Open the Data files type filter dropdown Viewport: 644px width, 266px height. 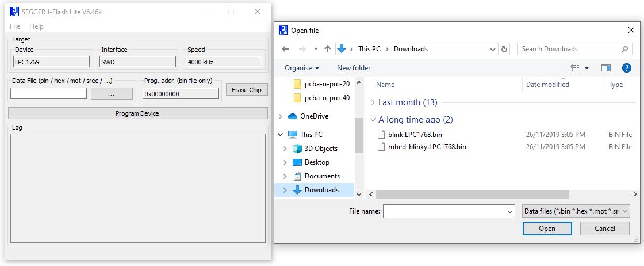(x=576, y=211)
